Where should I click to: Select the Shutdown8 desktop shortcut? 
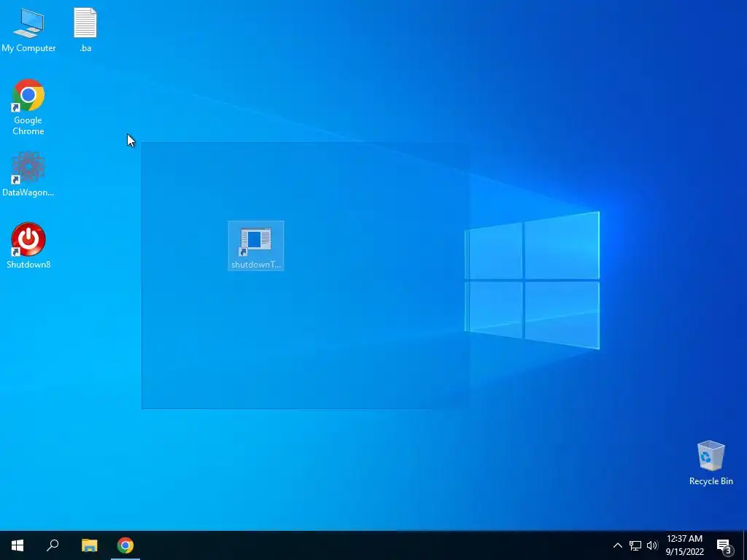pos(28,246)
